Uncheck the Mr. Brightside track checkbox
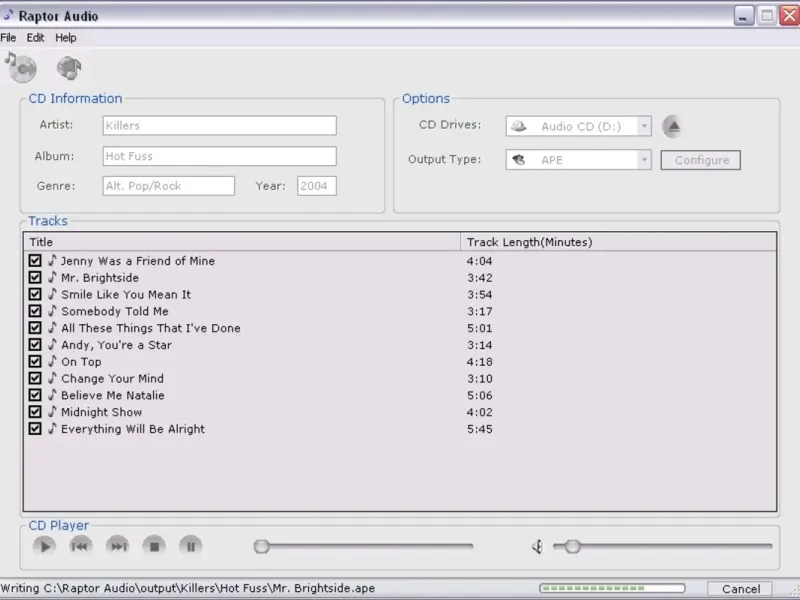This screenshot has height=600, width=800. pos(35,278)
